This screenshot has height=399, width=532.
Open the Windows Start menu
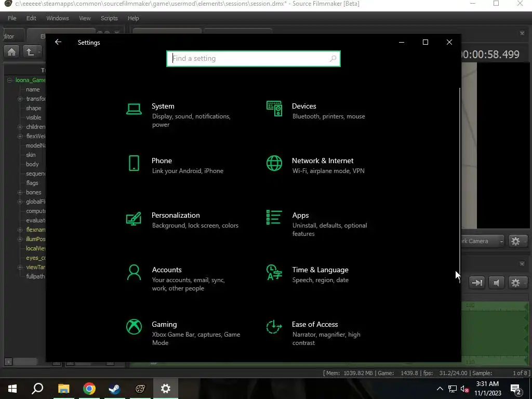coord(12,389)
